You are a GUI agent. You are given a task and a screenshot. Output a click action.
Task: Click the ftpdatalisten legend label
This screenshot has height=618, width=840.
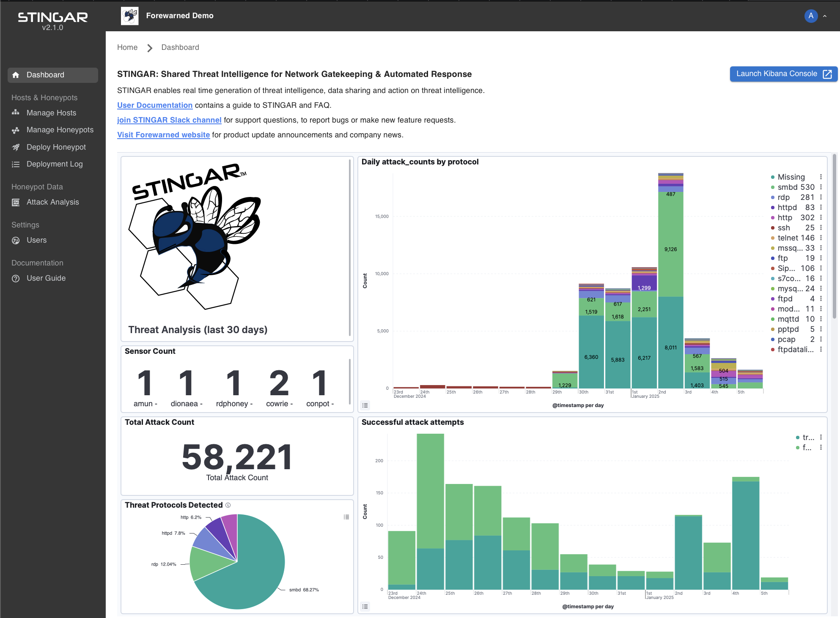coord(796,350)
